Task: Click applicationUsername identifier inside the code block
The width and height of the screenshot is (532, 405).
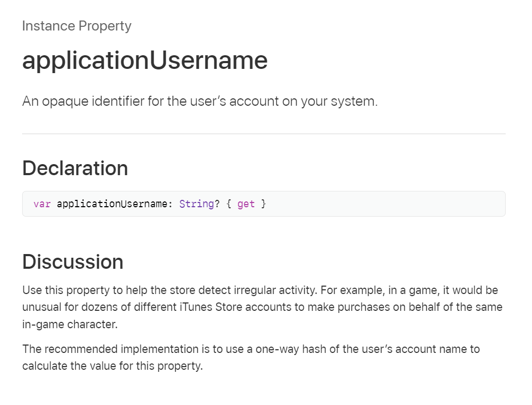Action: [x=112, y=204]
